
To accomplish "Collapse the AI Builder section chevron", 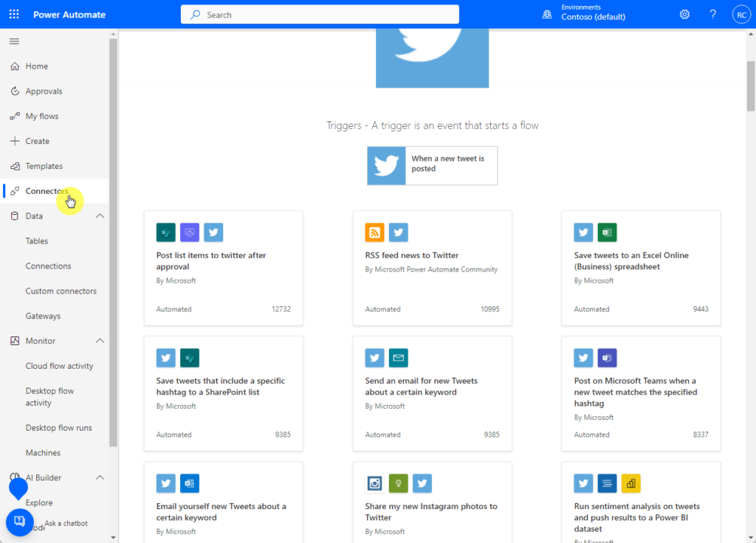I will (100, 477).
